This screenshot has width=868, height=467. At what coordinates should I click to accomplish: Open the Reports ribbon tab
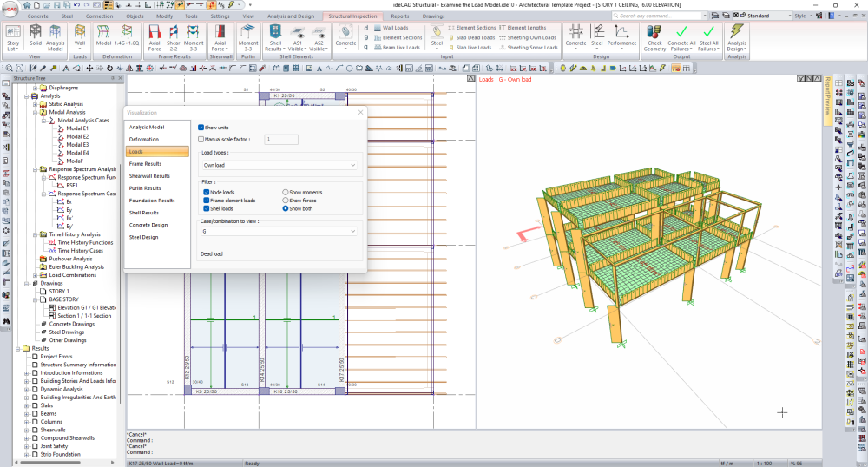[x=399, y=16]
